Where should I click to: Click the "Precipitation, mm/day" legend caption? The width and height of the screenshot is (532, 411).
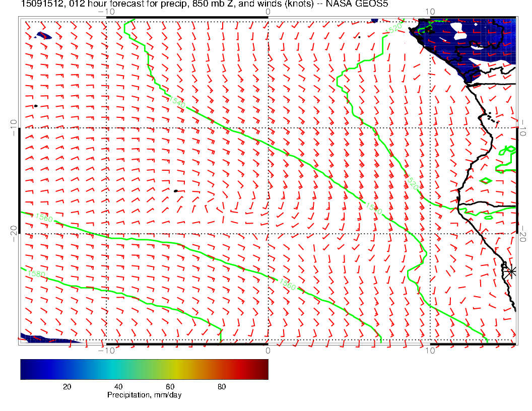144,395
